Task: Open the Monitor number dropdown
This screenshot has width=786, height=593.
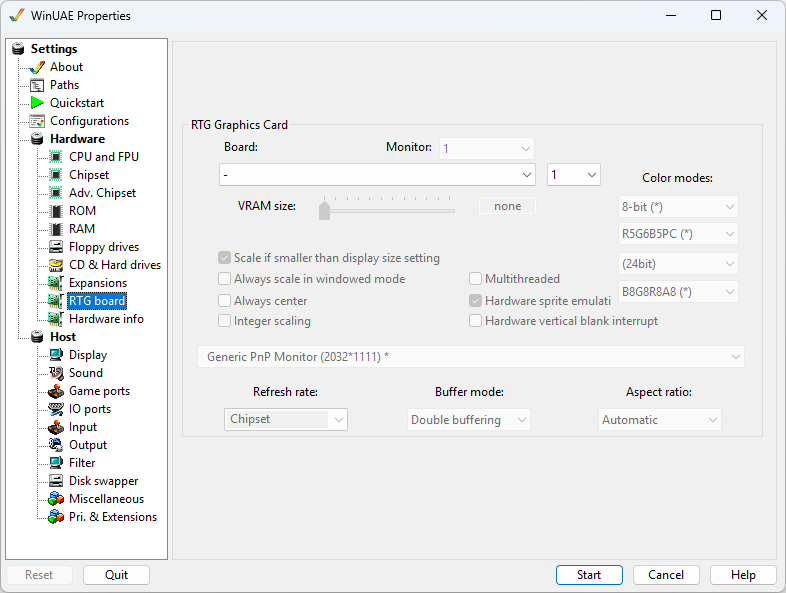Action: tap(487, 149)
